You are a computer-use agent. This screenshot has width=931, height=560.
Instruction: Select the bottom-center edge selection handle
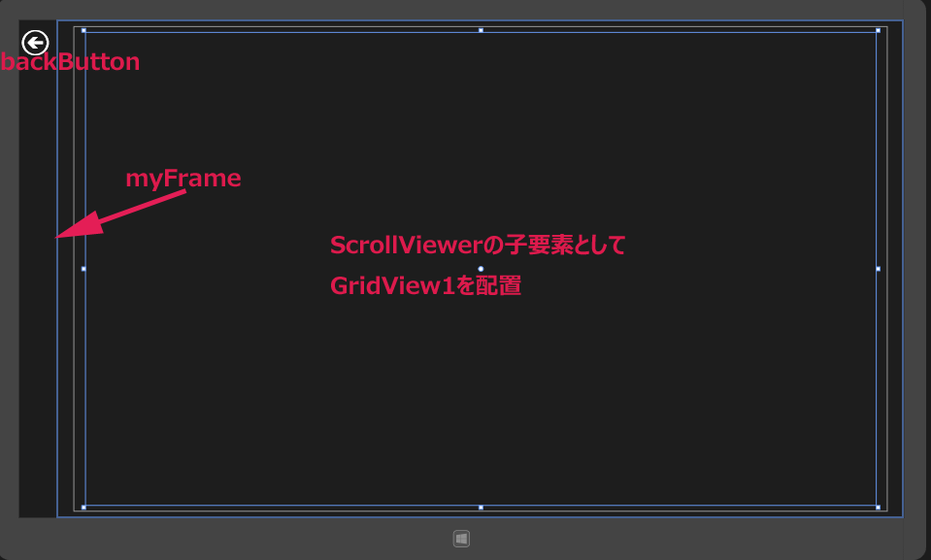tap(481, 508)
